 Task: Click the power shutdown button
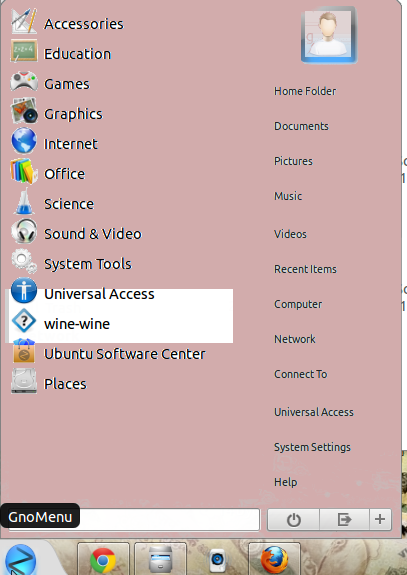point(293,519)
